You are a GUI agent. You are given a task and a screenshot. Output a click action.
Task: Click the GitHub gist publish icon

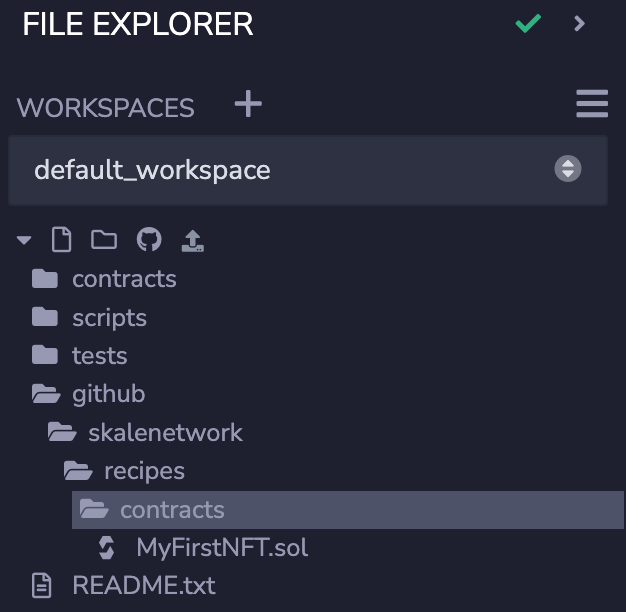tap(148, 240)
